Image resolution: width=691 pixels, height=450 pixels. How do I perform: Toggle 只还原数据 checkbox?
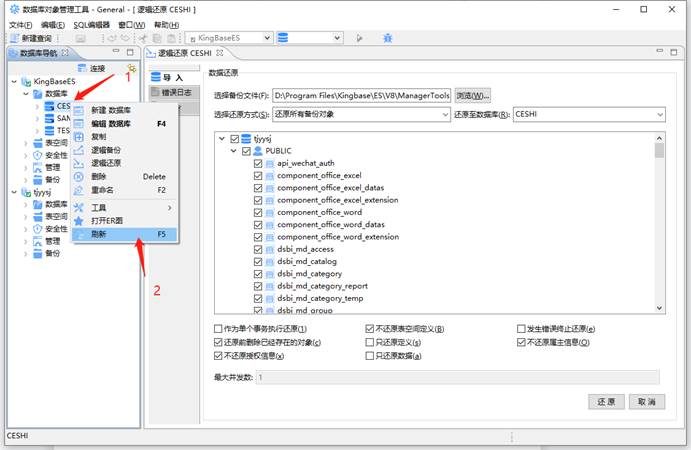click(x=370, y=356)
